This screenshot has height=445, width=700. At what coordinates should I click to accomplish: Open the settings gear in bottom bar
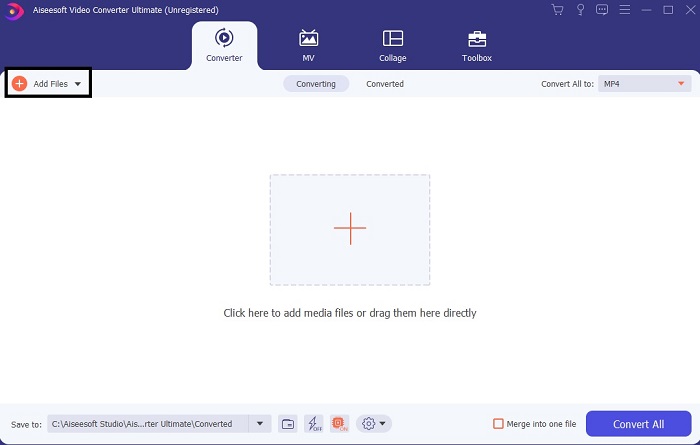point(369,424)
